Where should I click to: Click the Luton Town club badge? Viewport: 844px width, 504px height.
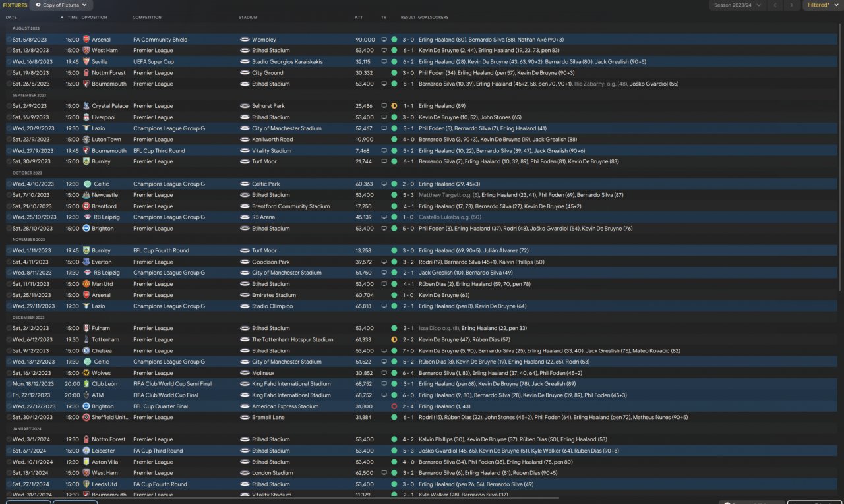click(86, 140)
